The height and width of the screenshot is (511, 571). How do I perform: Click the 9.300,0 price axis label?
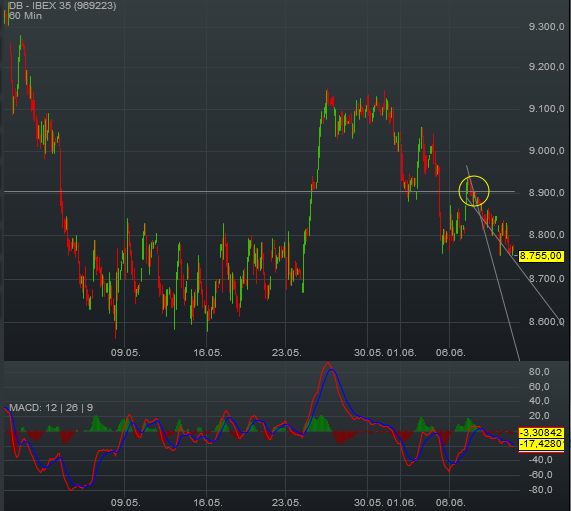point(546,27)
